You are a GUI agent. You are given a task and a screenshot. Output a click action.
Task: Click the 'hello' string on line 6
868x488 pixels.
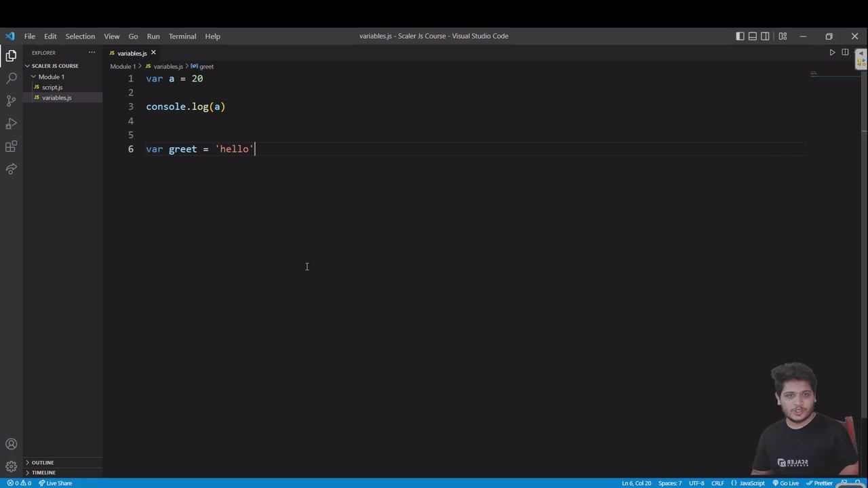click(234, 149)
